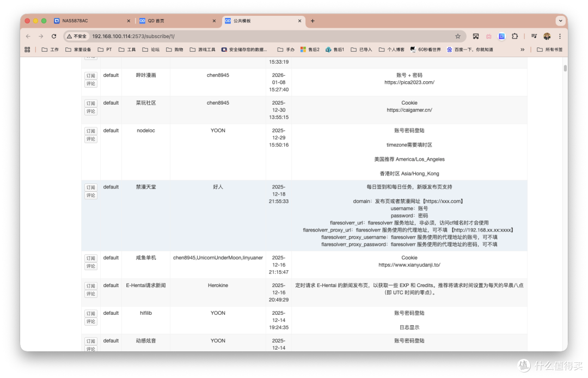Go forward in browser history
The width and height of the screenshot is (588, 378).
pyautogui.click(x=41, y=36)
